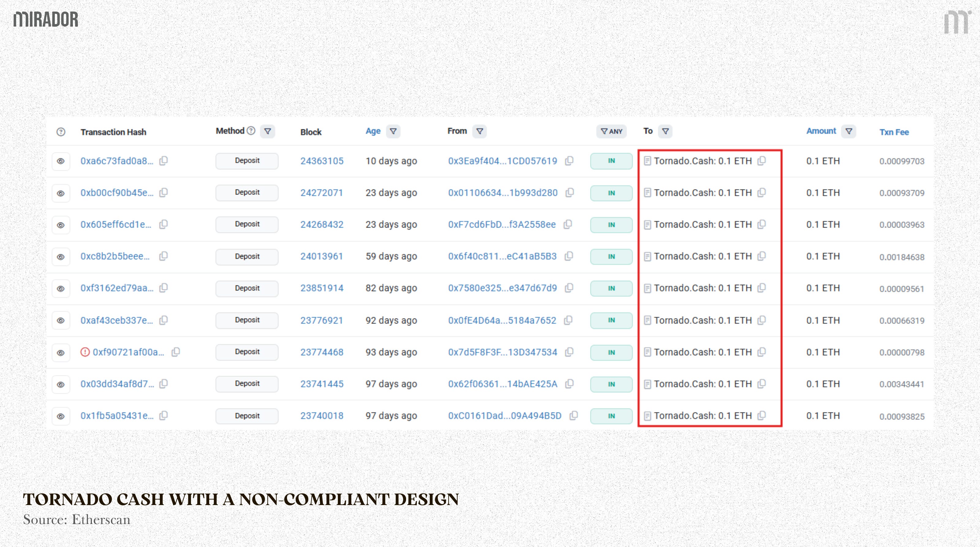Viewport: 980px width, 547px height.
Task: Open the Amount column filter
Action: click(849, 131)
